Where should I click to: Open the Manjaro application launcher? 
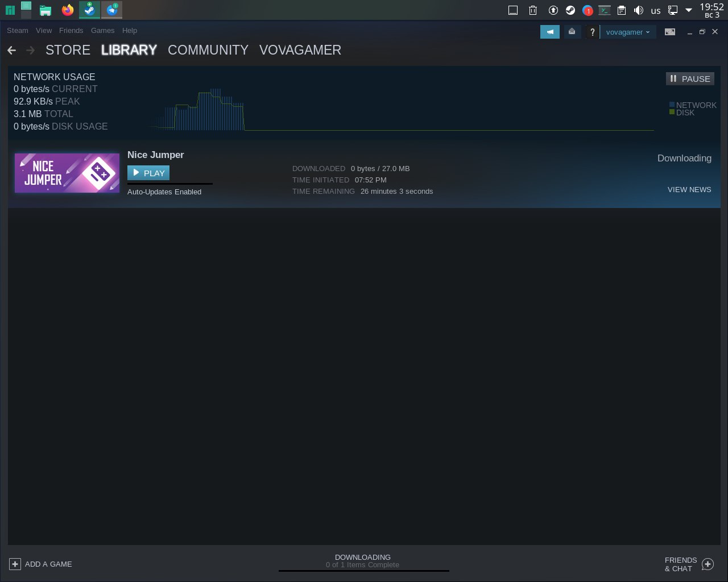point(10,10)
